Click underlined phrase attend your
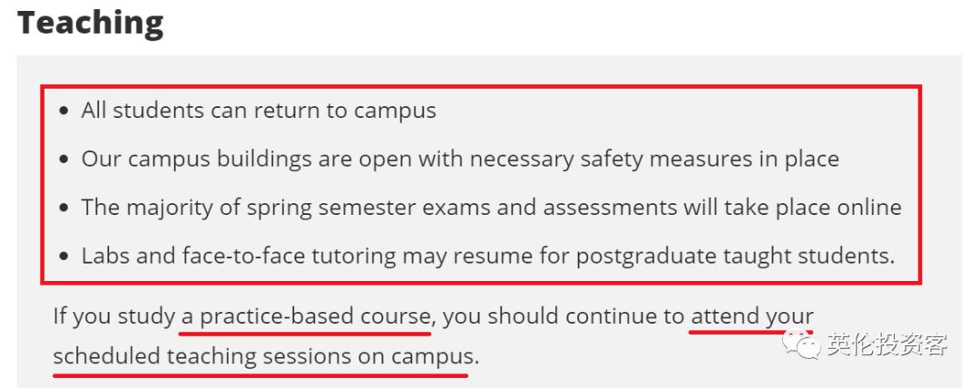 coord(752,316)
